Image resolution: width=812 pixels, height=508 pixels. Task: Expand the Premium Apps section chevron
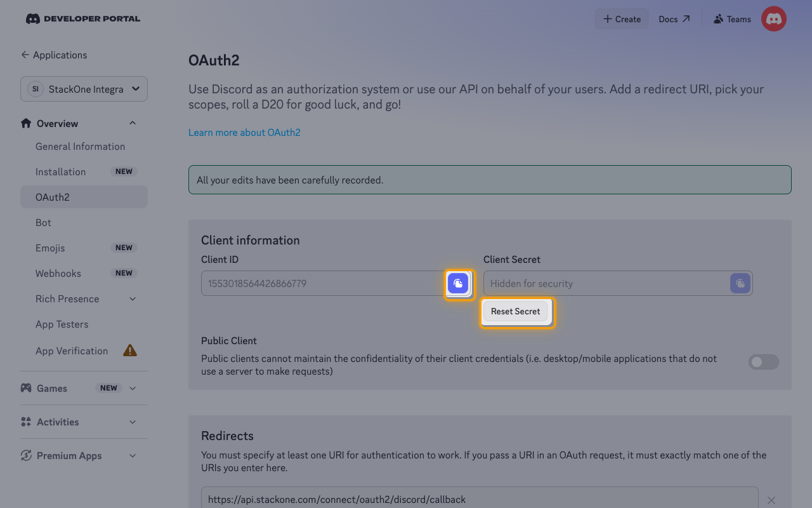click(x=133, y=455)
